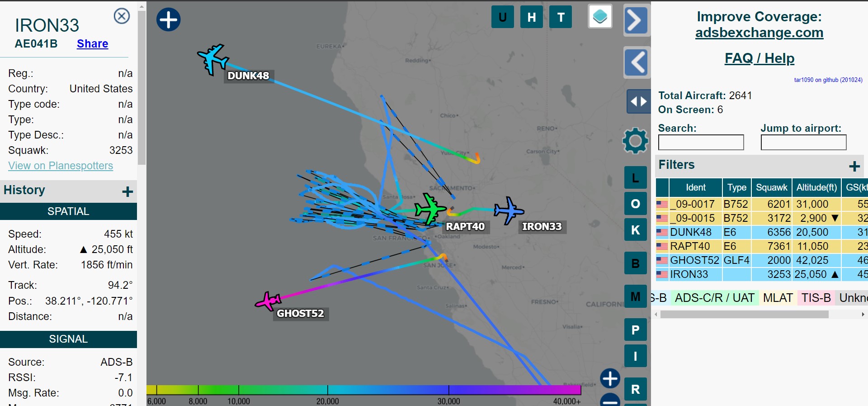Viewport: 868px width, 406px height.
Task: Click the GHOST52 map label
Action: point(301,313)
